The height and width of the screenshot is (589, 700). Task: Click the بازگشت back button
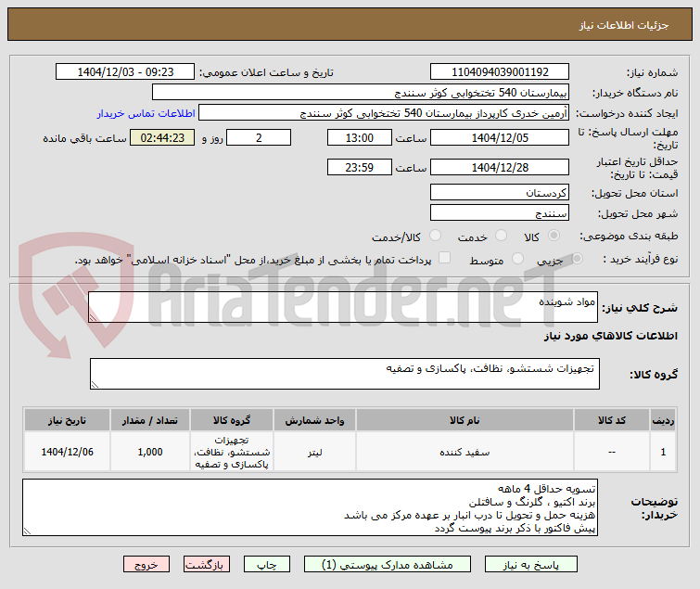point(206,565)
